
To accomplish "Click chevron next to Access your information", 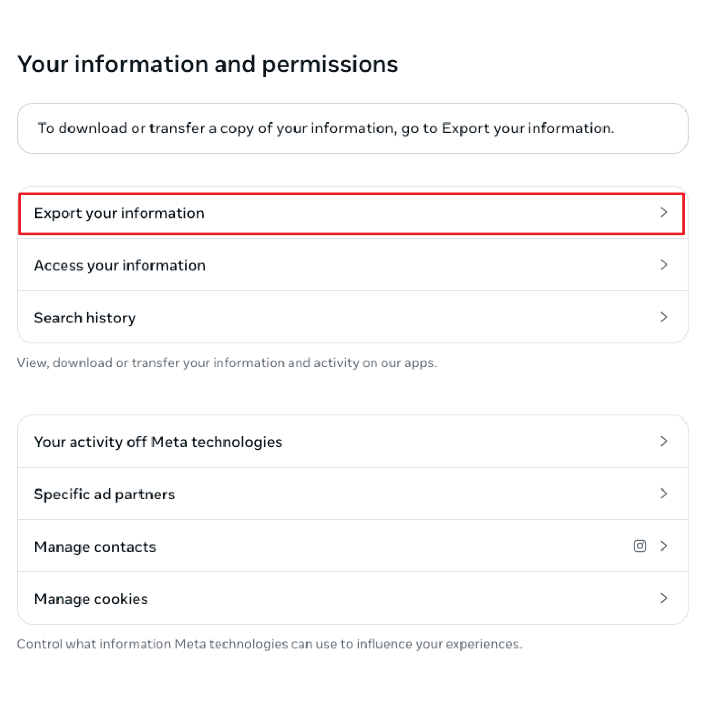I will pos(664,265).
